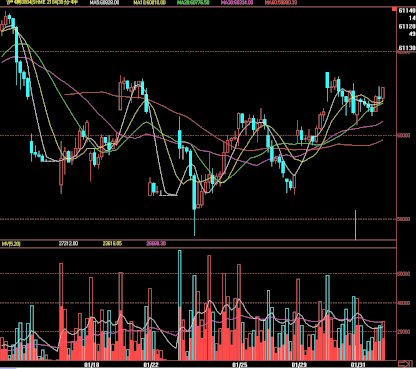Select the 01/31 date label on time axis
416x369 pixels.
point(358,365)
